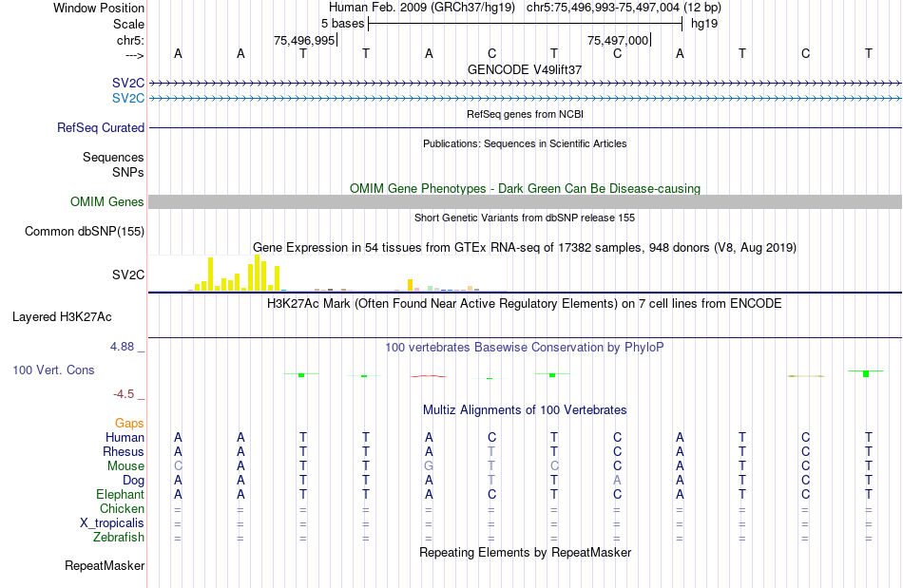This screenshot has height=588, width=903.
Task: Select the Mouse alignment row label
Action: pyautogui.click(x=125, y=466)
